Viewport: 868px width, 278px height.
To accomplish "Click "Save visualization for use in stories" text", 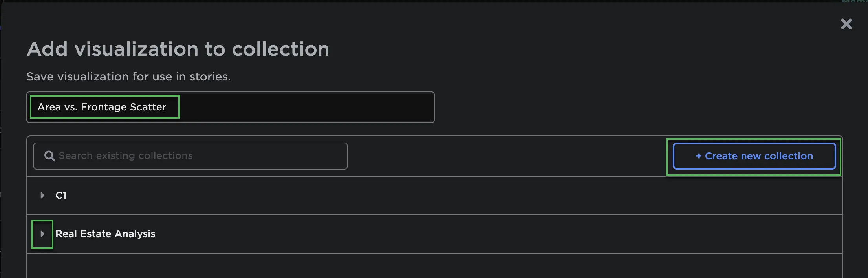I will coord(128,77).
